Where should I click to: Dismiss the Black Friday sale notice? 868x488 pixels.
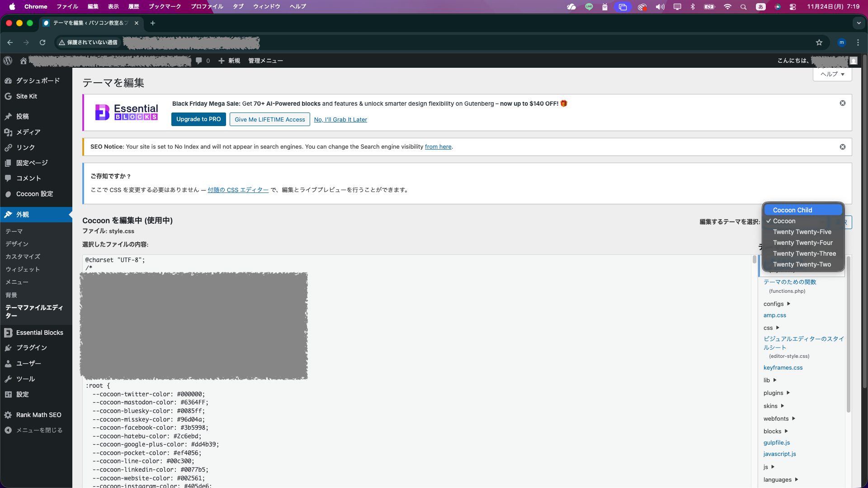843,103
